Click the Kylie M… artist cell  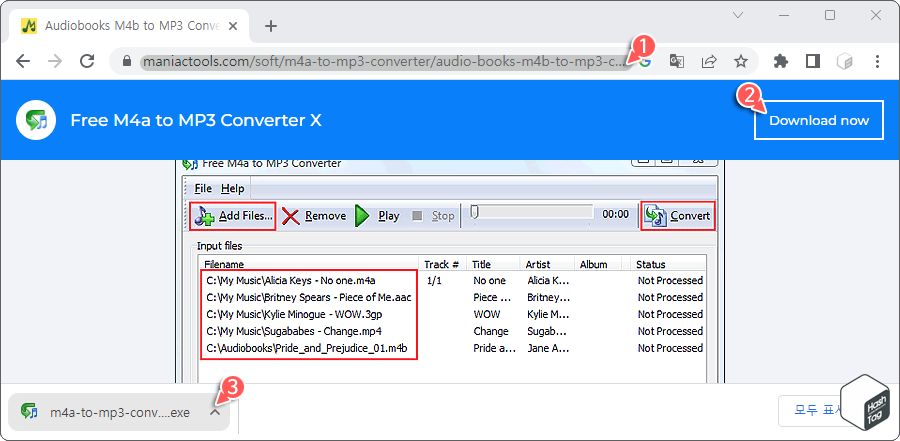click(548, 314)
